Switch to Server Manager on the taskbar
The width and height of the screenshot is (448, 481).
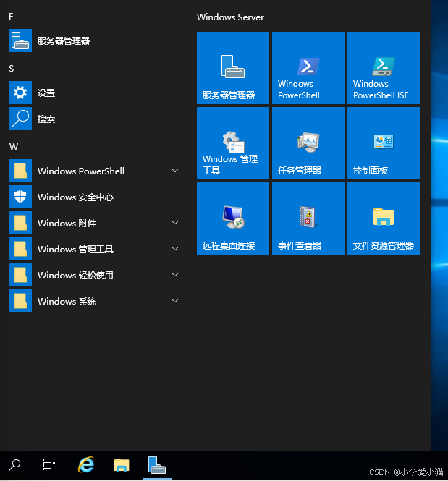point(157,465)
